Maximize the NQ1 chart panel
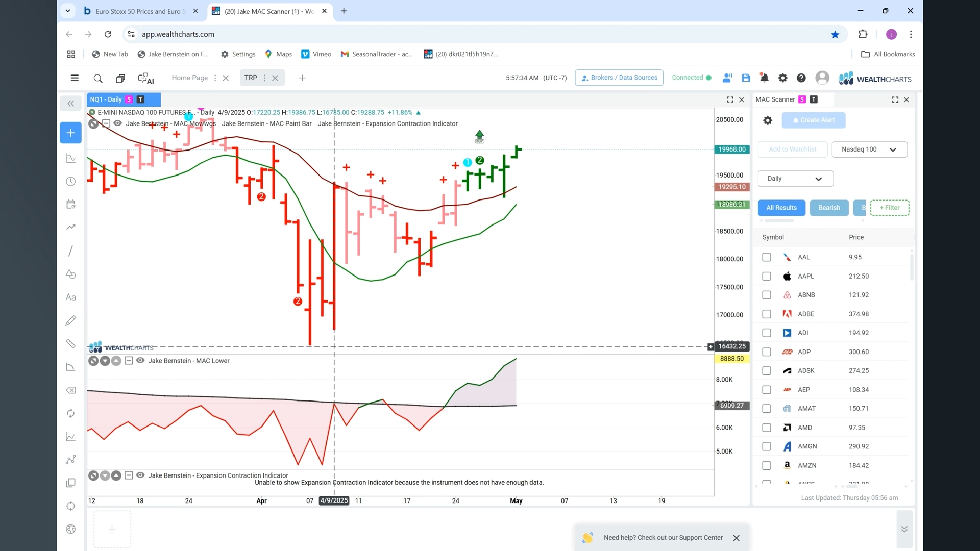The width and height of the screenshot is (980, 551). [730, 99]
